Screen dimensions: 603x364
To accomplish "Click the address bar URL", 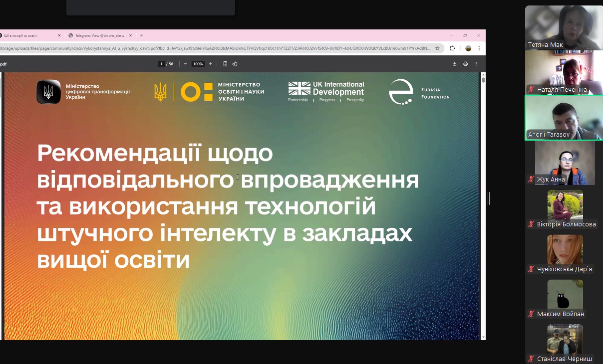I will point(215,48).
